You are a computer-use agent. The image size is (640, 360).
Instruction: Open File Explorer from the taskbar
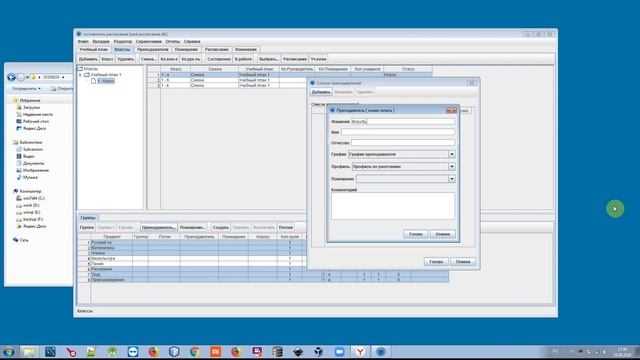point(29,351)
